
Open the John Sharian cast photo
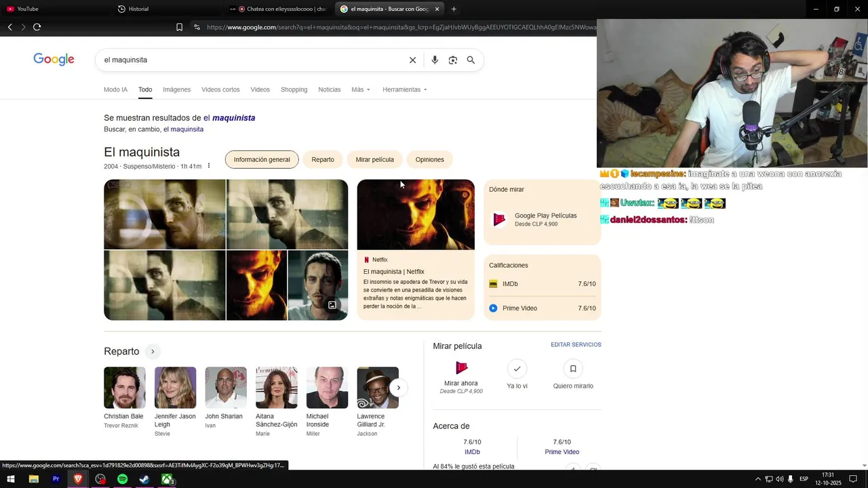(226, 388)
